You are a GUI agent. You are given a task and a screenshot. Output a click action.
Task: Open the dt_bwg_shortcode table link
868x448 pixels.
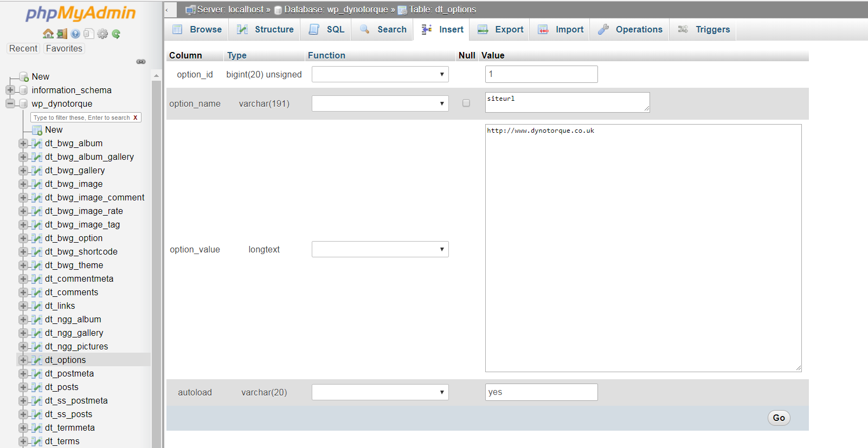click(81, 252)
